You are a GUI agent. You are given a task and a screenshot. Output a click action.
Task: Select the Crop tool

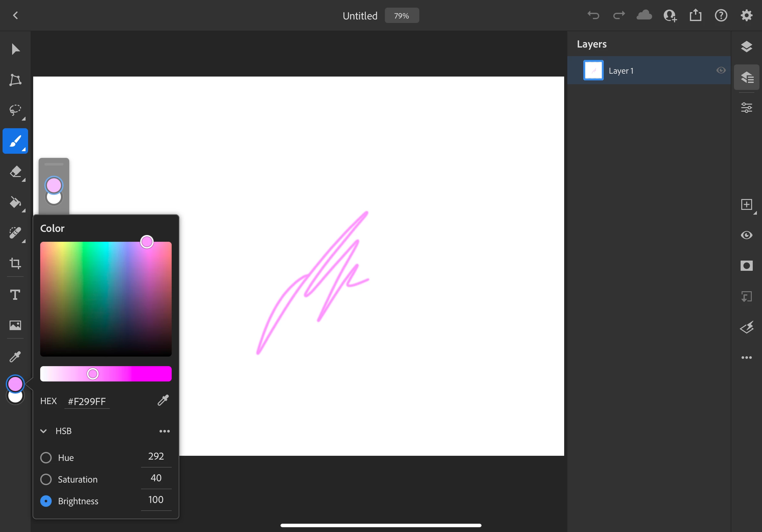pyautogui.click(x=15, y=264)
